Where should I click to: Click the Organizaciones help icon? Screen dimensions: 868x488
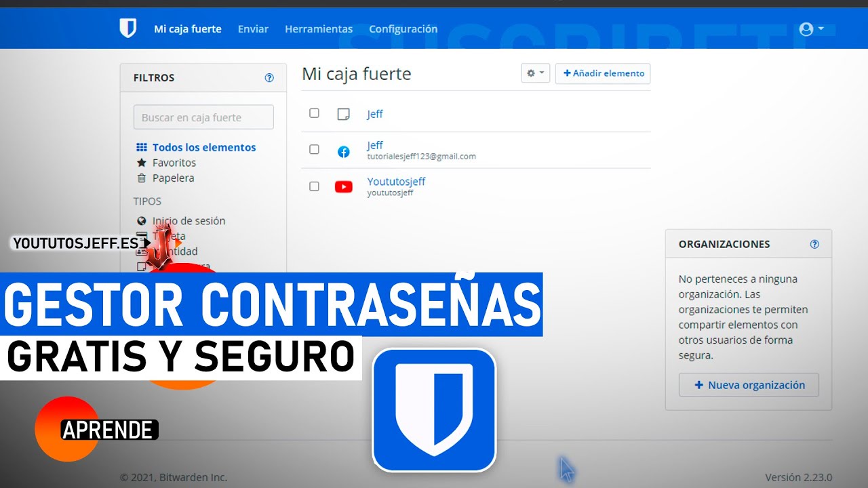coord(815,245)
